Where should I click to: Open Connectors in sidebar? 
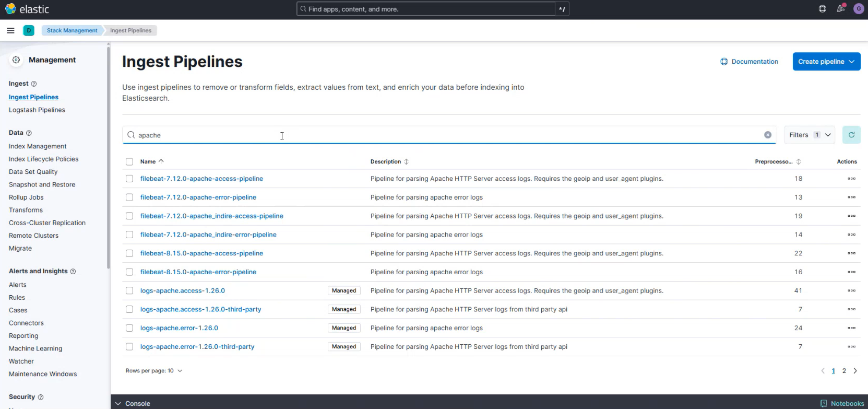tap(26, 323)
